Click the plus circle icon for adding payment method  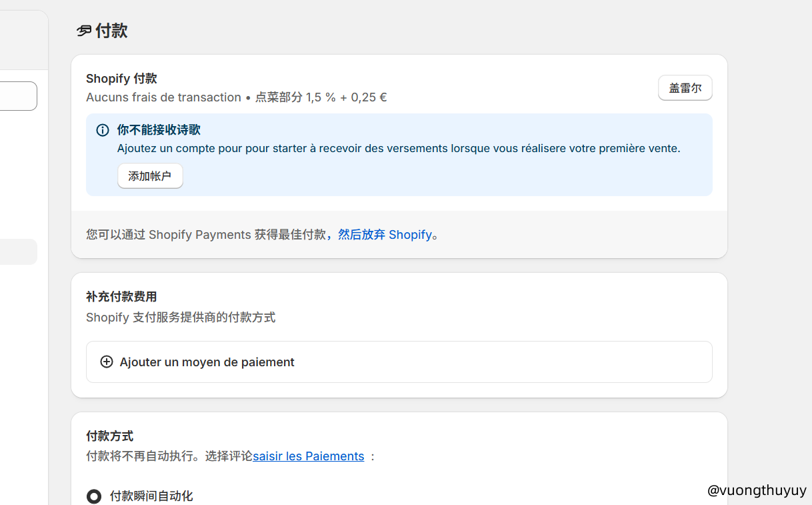coord(107,362)
